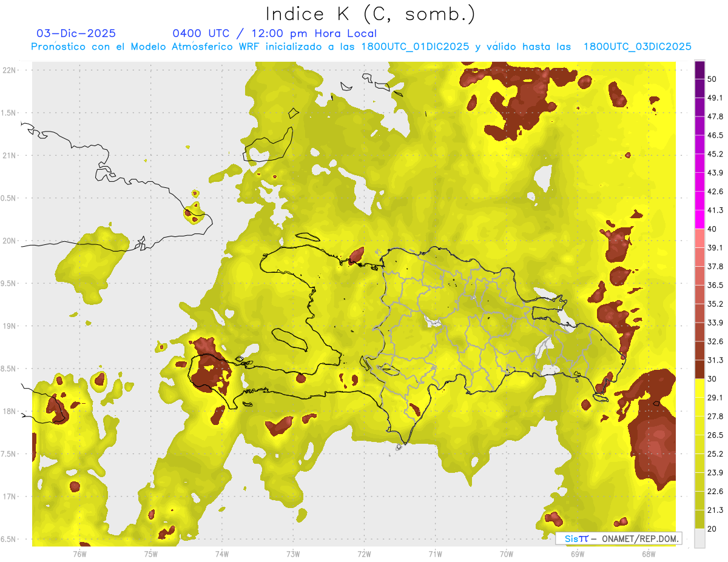Screen dimensions: 728x562
Task: Click the '30' color scale value
Action: tap(712, 379)
